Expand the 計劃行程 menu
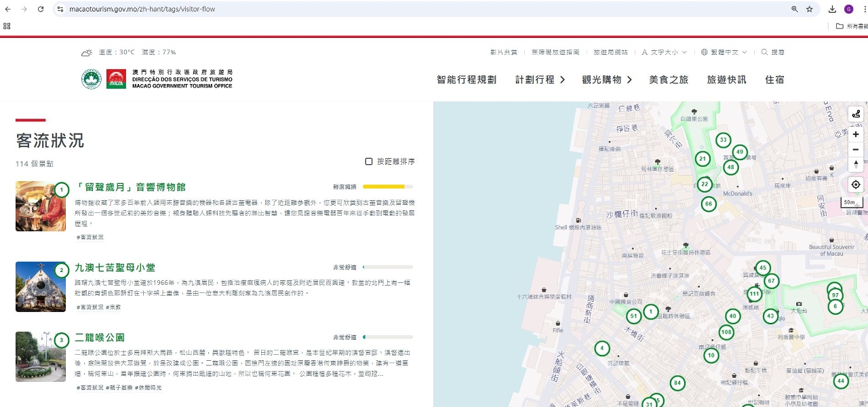 (x=540, y=79)
